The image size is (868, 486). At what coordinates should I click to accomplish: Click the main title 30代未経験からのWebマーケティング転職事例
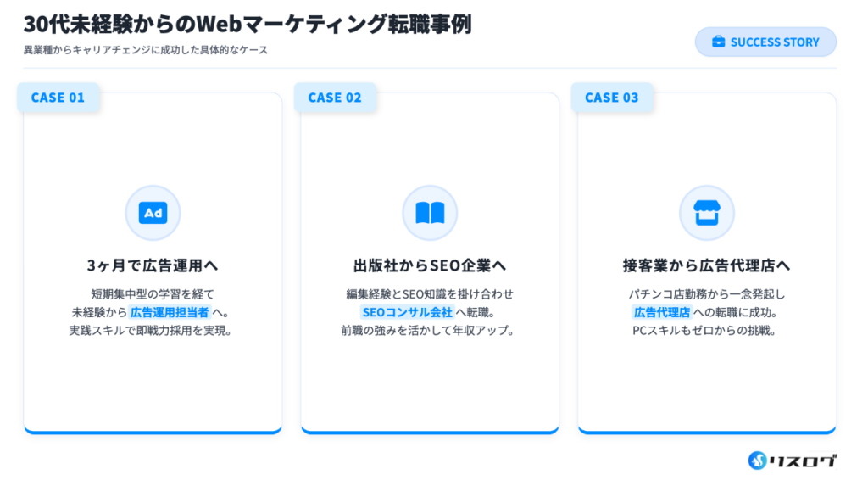click(248, 24)
